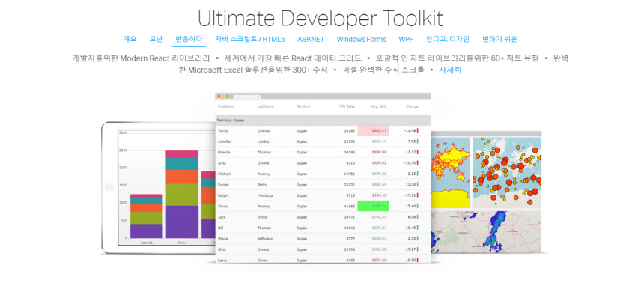Open the 개요 tab

[130, 40]
